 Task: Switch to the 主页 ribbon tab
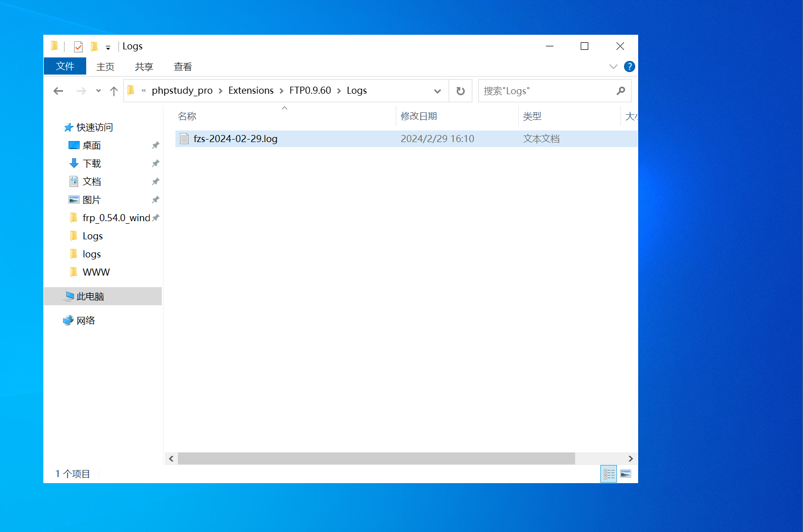[x=105, y=66]
